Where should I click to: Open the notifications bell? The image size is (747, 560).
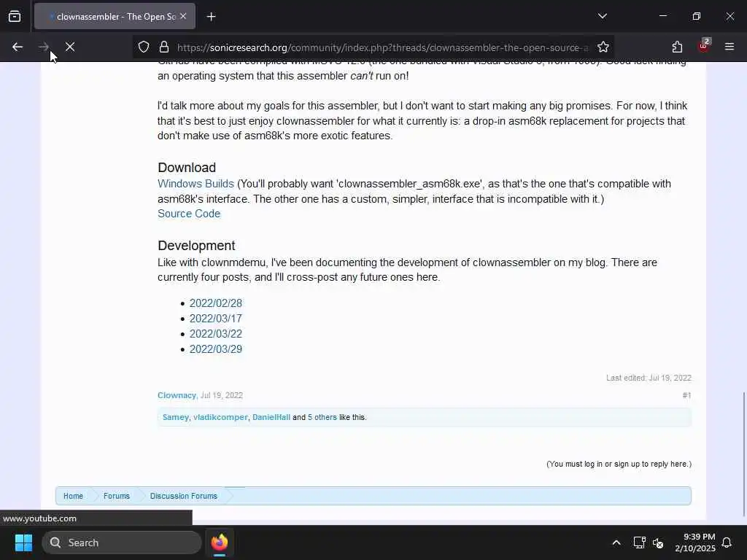727,542
